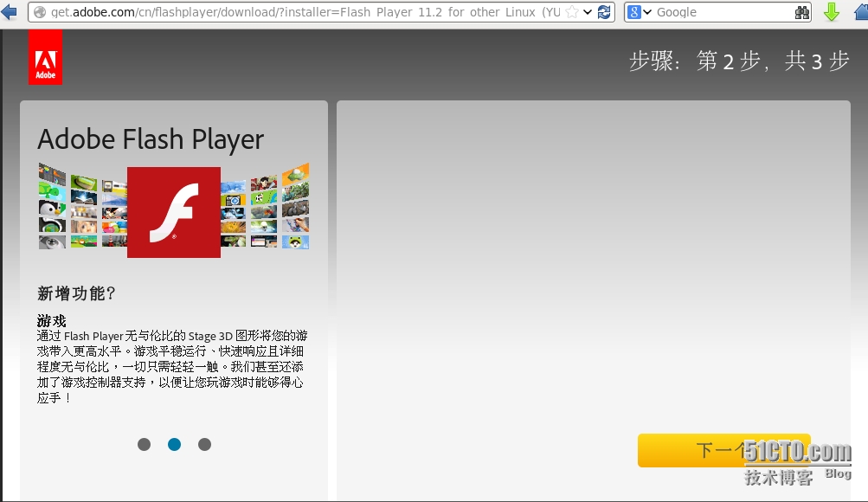Image resolution: width=868 pixels, height=502 pixels.
Task: Click the browser back arrow button
Action: [9, 11]
